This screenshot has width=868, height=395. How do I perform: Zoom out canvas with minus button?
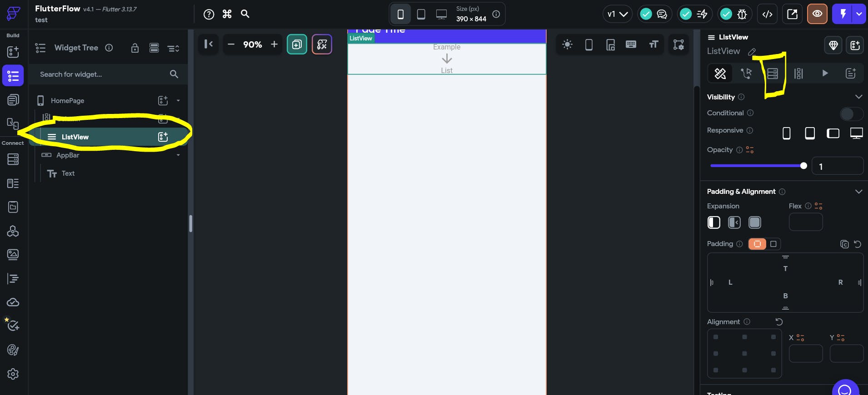pyautogui.click(x=231, y=44)
